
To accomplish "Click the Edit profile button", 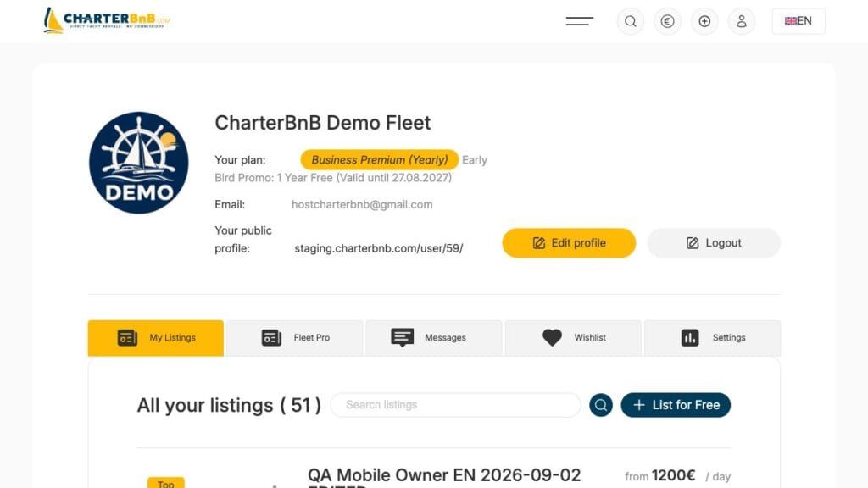I will (x=569, y=243).
